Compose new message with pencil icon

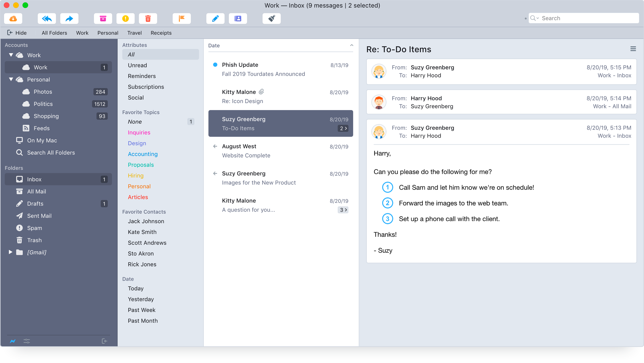pos(215,18)
